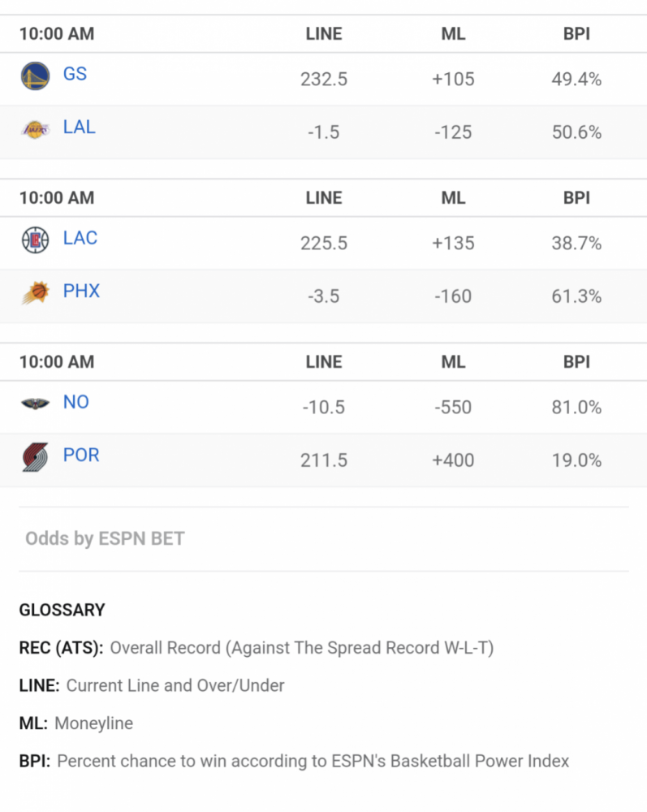The width and height of the screenshot is (647, 812).
Task: Select the POR +400 moneyline
Action: (x=453, y=460)
